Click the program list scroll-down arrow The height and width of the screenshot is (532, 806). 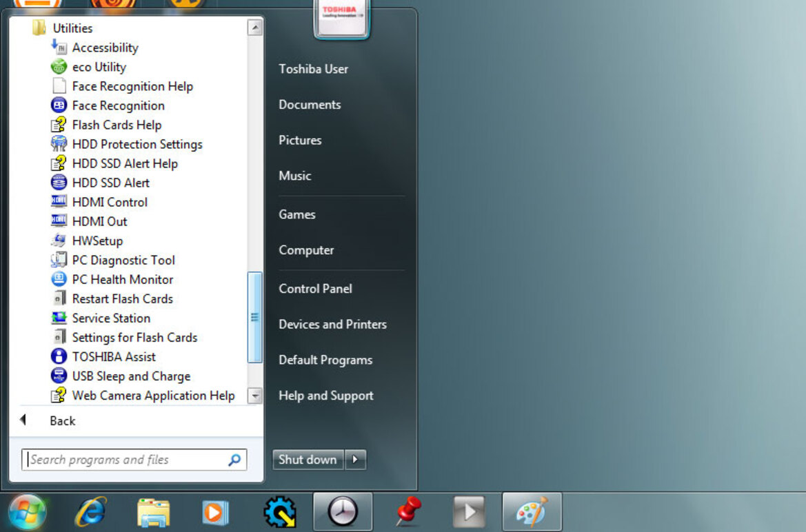[x=255, y=396]
